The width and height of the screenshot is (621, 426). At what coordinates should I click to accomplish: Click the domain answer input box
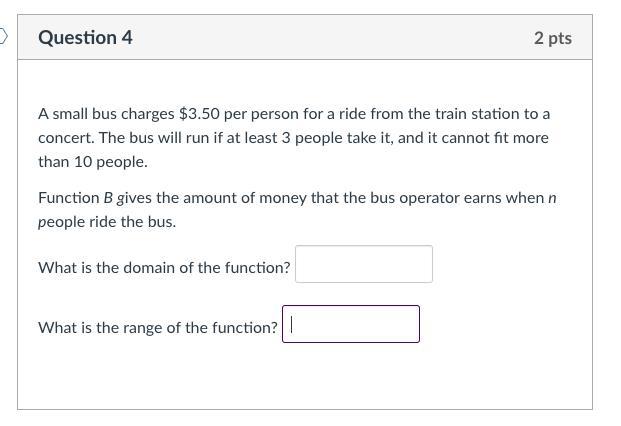point(364,265)
